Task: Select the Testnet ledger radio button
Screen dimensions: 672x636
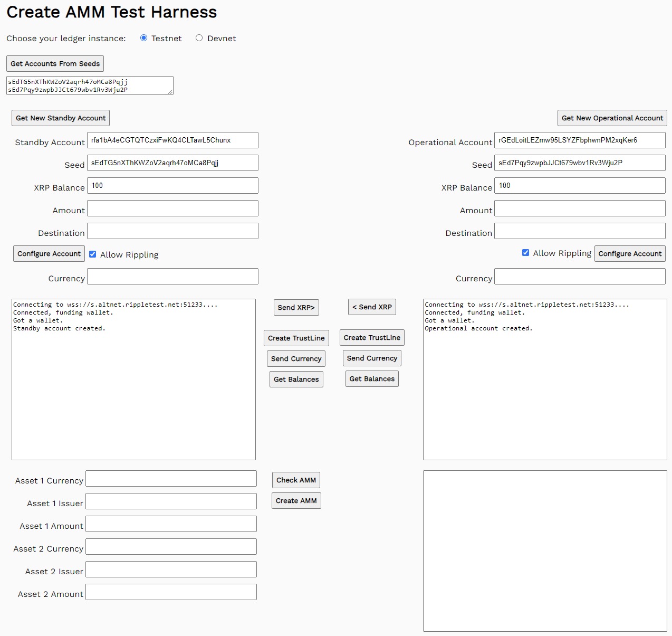Action: click(x=143, y=38)
